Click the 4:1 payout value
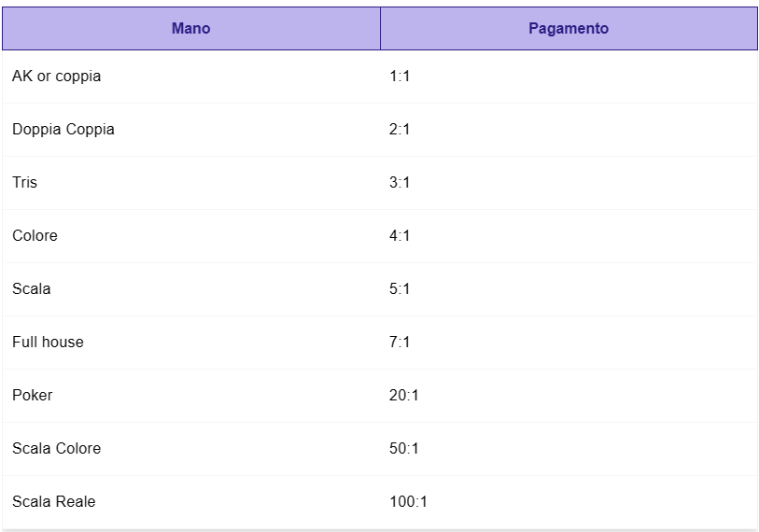Image resolution: width=759 pixels, height=532 pixels. pyautogui.click(x=400, y=236)
